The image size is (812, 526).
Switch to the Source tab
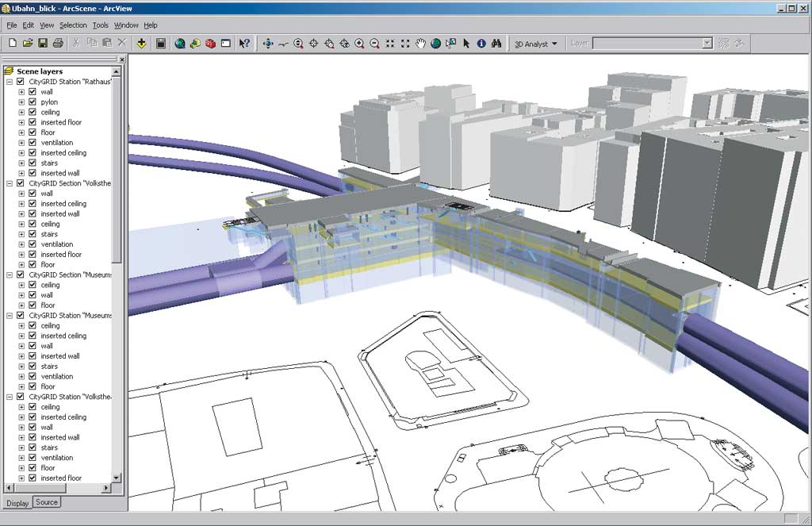click(x=47, y=502)
